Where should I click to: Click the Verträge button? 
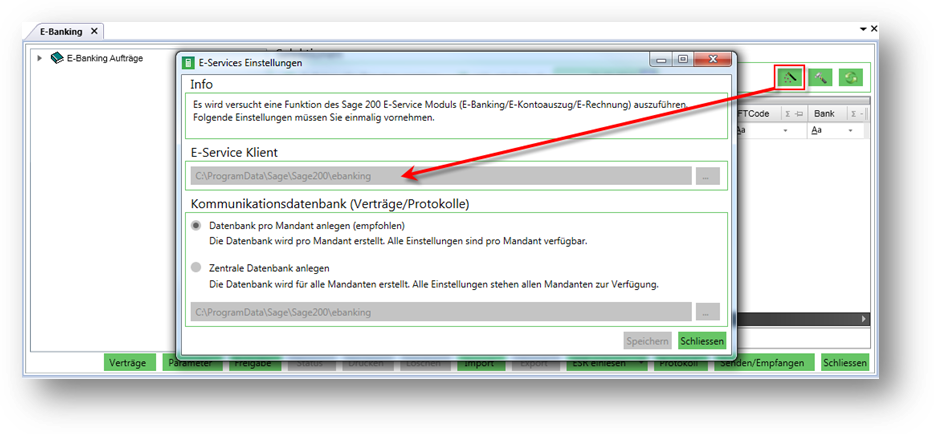tap(129, 363)
